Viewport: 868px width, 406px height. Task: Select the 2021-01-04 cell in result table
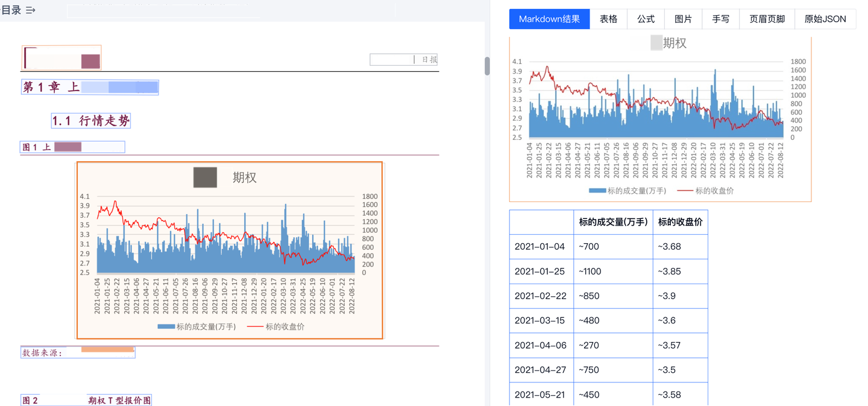tap(541, 246)
